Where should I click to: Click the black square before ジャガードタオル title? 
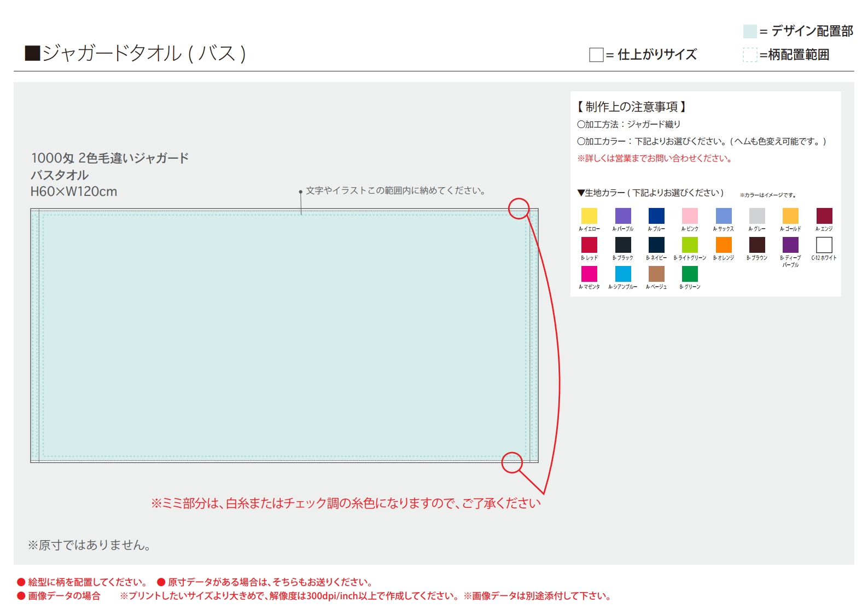click(33, 53)
